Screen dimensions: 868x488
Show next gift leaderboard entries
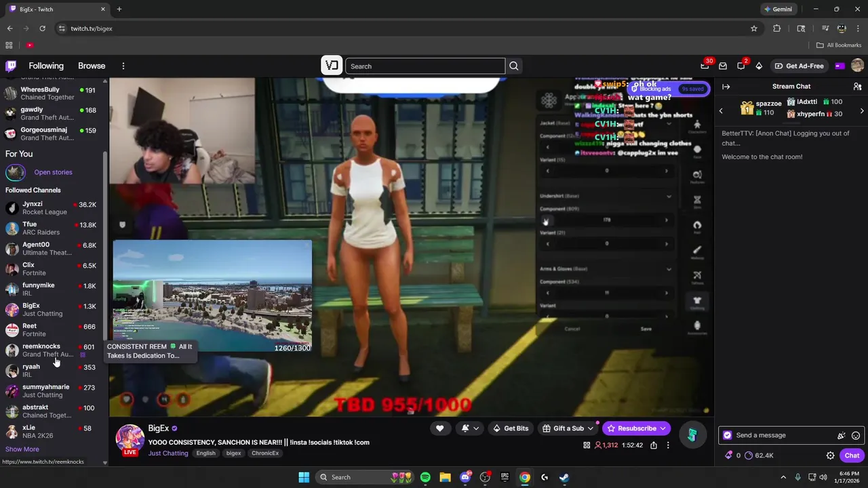[x=862, y=111]
